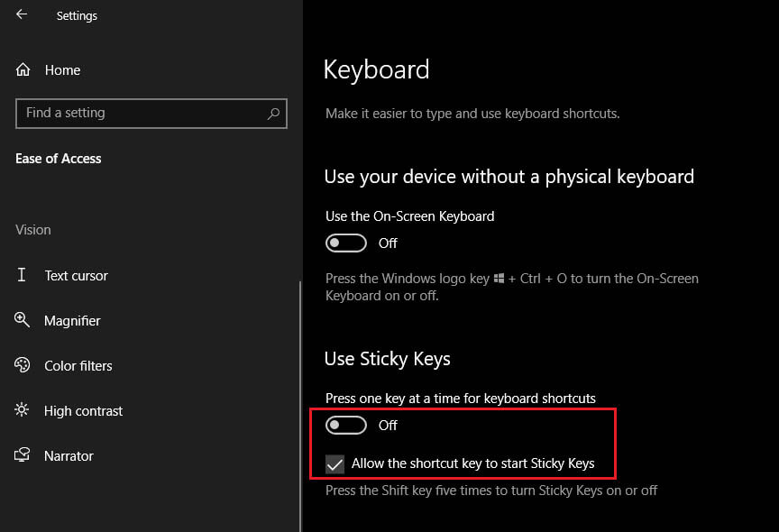This screenshot has height=532, width=779.
Task: Open High contrast settings
Action: tap(83, 411)
